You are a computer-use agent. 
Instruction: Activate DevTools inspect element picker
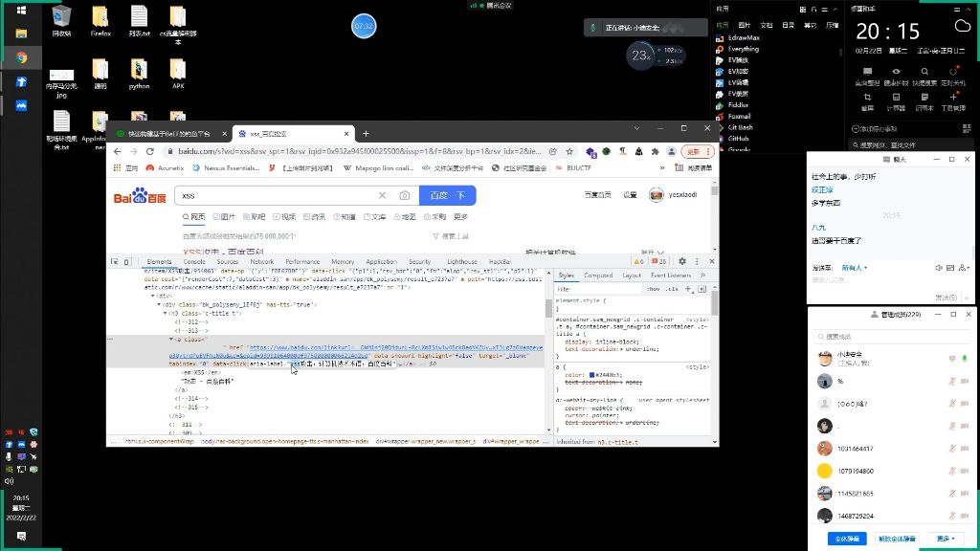click(x=115, y=262)
